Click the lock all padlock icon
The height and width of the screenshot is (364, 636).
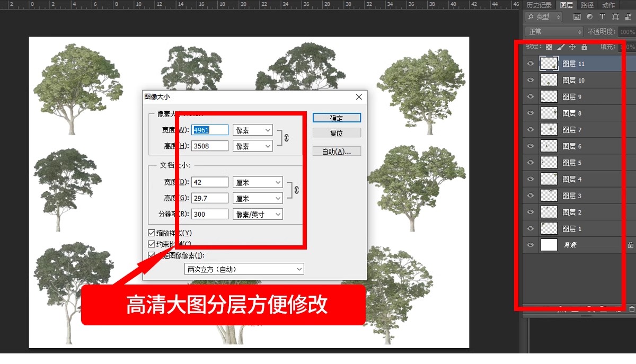(x=584, y=47)
